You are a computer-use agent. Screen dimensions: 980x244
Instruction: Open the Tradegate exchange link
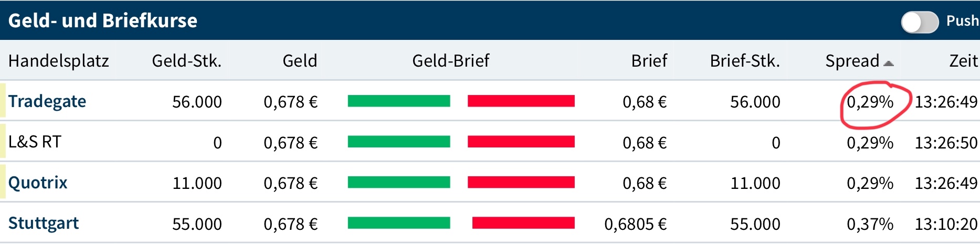click(47, 101)
